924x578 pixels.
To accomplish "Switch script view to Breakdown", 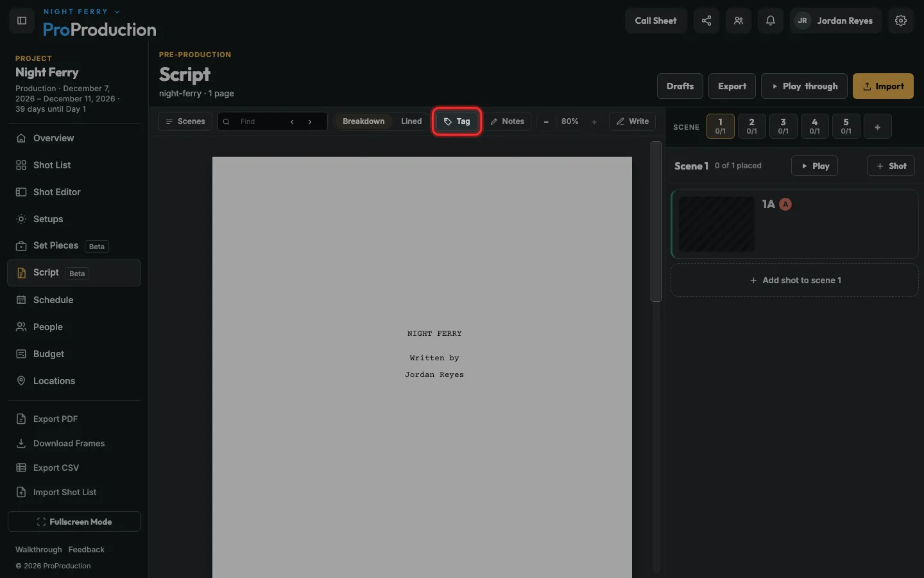I will [363, 121].
